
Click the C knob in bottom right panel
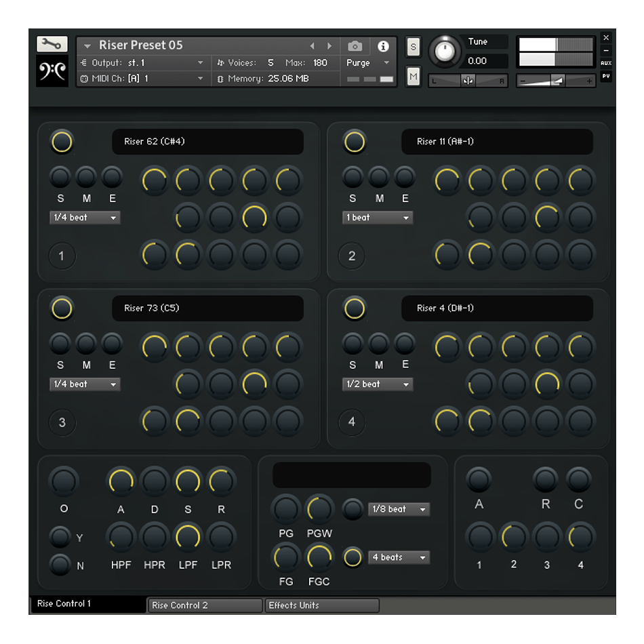pyautogui.click(x=579, y=479)
